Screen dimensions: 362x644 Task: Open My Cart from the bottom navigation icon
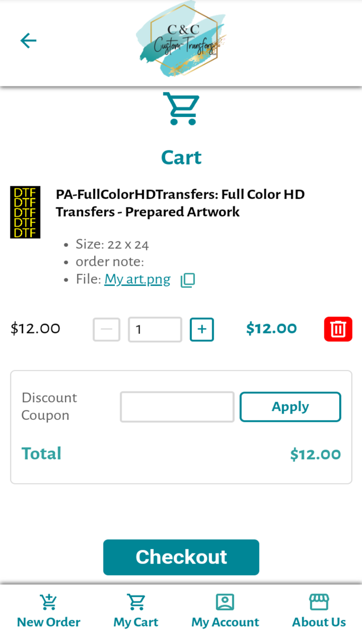135,602
